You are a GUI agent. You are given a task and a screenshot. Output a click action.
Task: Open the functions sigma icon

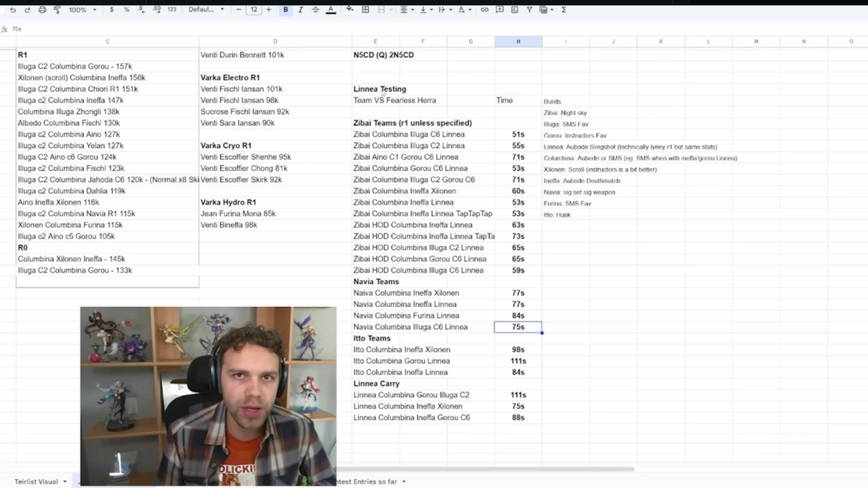(x=564, y=10)
